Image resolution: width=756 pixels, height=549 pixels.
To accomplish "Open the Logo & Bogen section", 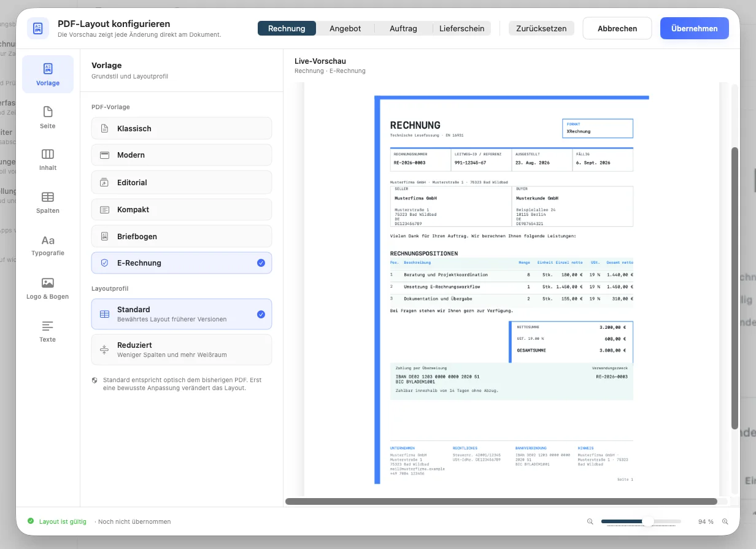I will pos(48,288).
